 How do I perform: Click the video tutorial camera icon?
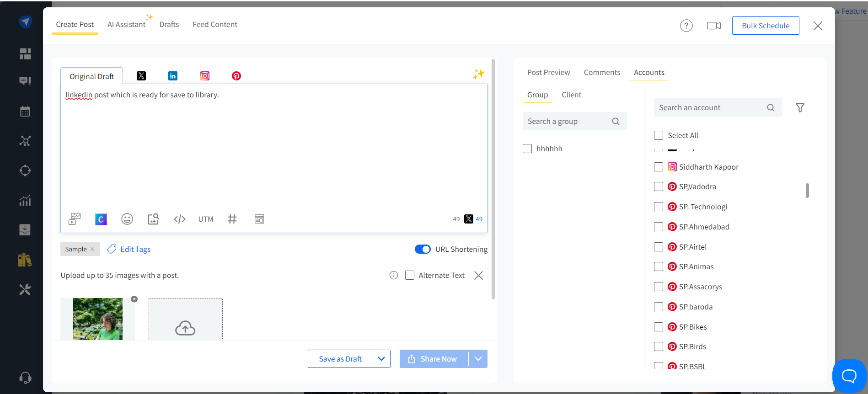713,26
